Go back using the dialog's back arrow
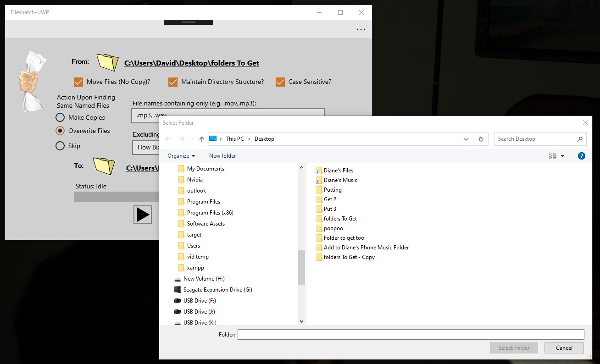The height and width of the screenshot is (364, 600). point(168,139)
